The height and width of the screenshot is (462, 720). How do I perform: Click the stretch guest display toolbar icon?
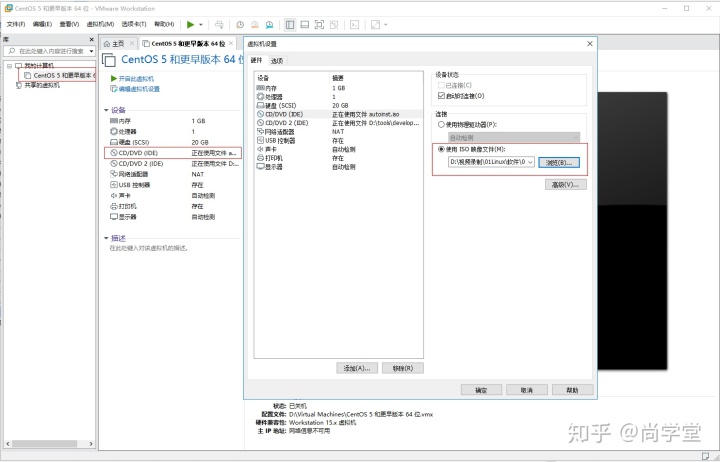click(375, 25)
